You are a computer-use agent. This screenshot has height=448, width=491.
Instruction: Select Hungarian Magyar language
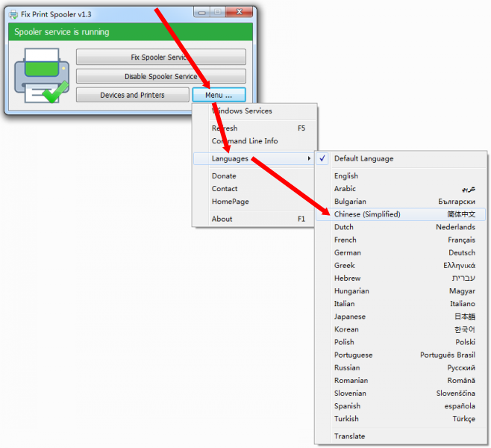(x=401, y=291)
